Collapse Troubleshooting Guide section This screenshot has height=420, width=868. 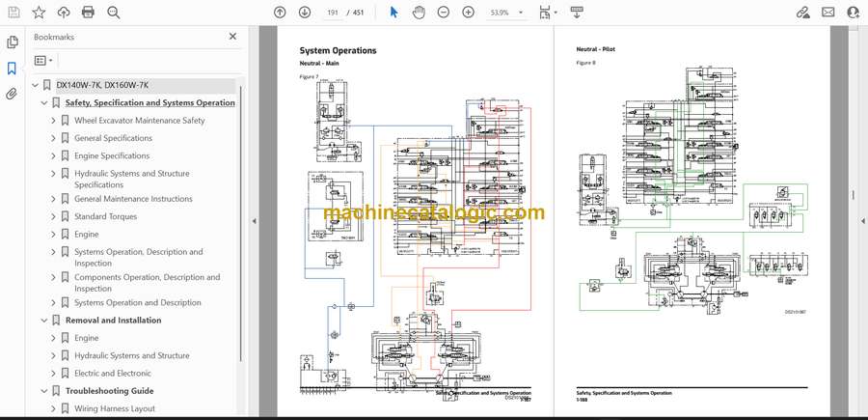(44, 391)
